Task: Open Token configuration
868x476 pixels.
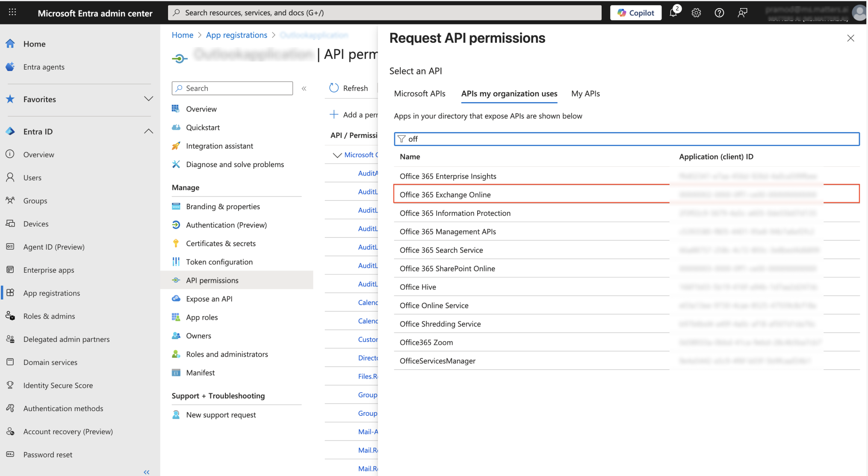Action: pos(219,262)
